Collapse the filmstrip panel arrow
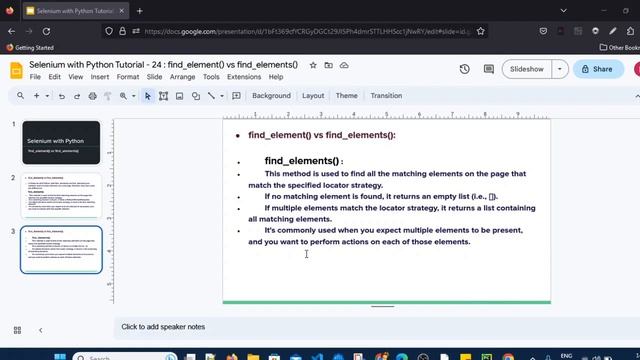The height and width of the screenshot is (360, 640). pyautogui.click(x=40, y=330)
